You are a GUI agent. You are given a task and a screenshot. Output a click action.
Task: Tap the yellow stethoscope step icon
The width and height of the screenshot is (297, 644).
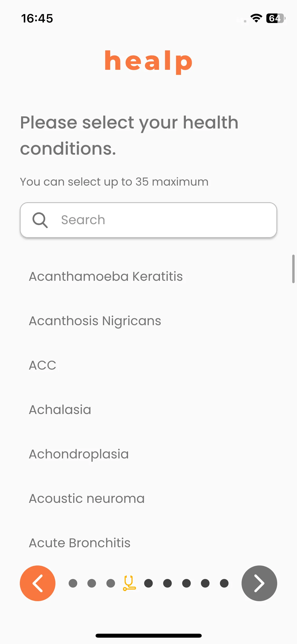tap(129, 583)
